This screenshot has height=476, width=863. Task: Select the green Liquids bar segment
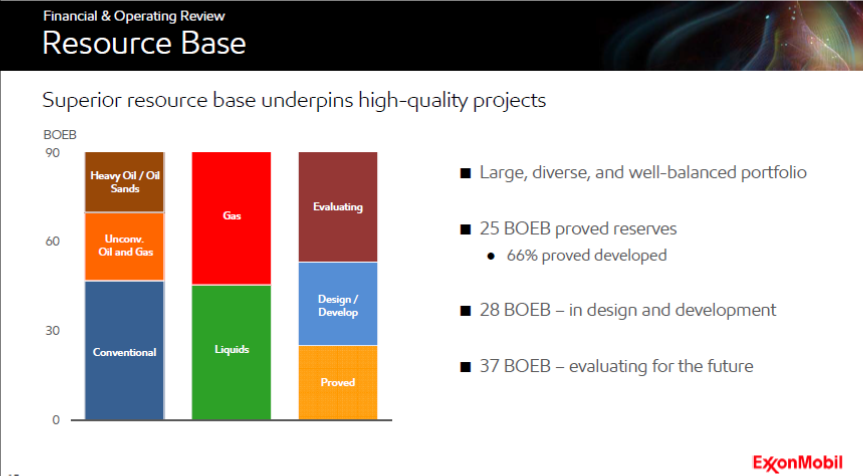(232, 351)
